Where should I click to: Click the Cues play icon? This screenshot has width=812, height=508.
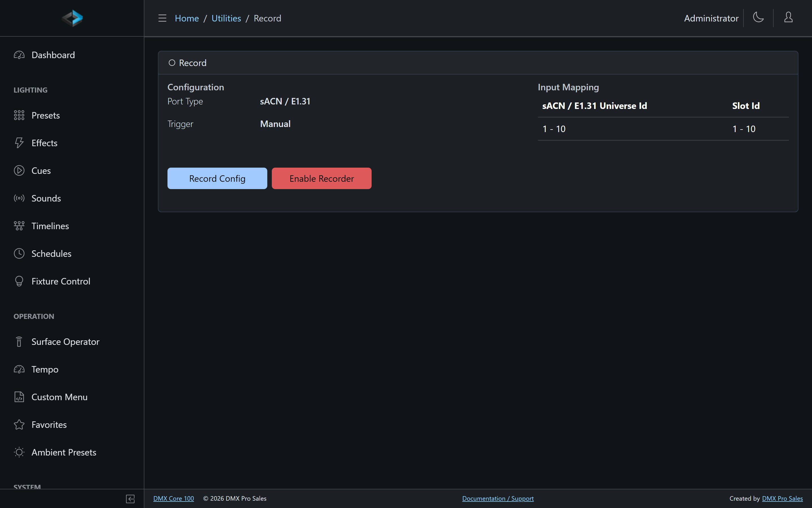pos(19,171)
